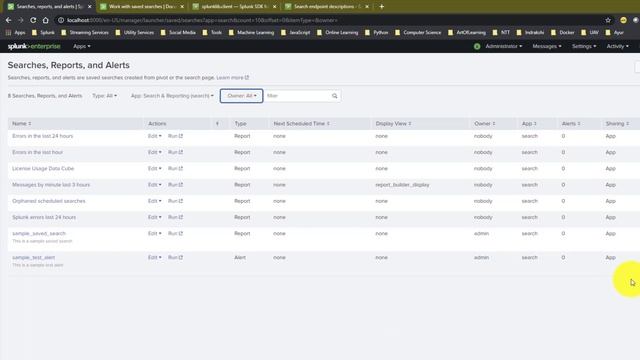Sort by Owner column header
This screenshot has height=360, width=640.
point(484,124)
